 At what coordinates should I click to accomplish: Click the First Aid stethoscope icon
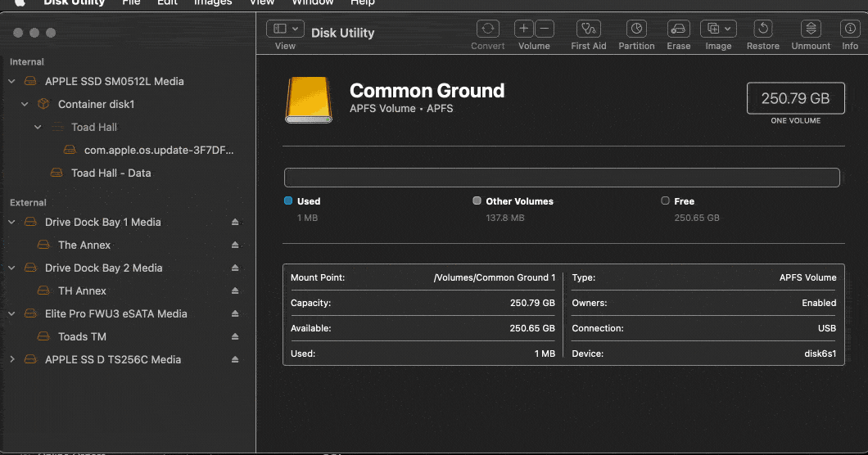588,29
